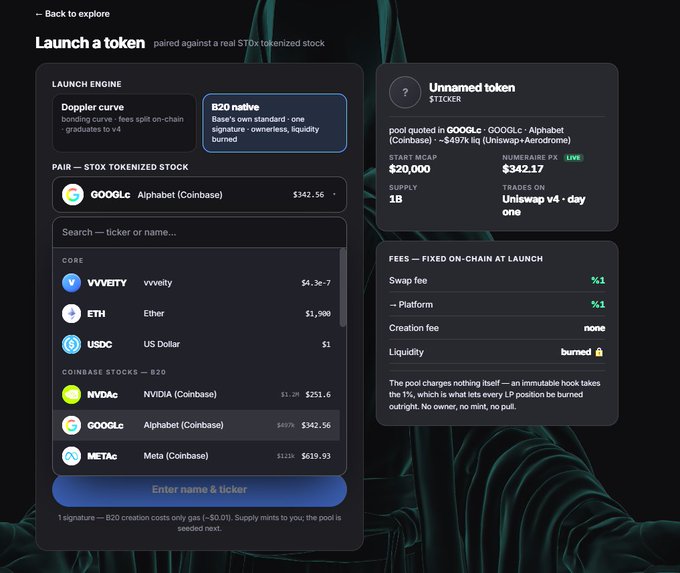Click the Unnamed token title
This screenshot has height=573, width=680.
tap(472, 88)
